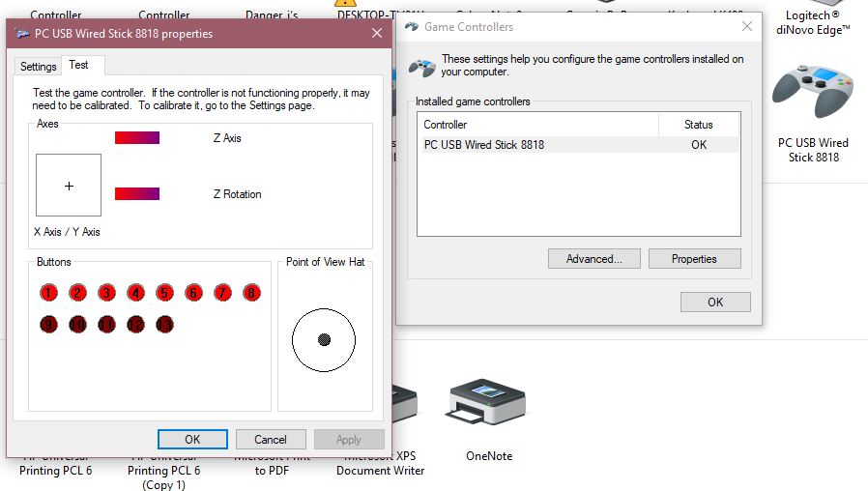Click dark button indicator 11
Image resolution: width=868 pixels, height=491 pixels.
106,324
